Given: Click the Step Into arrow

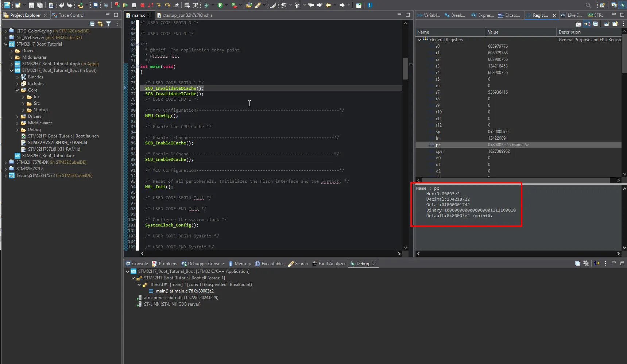Looking at the screenshot, I should pos(159,5).
